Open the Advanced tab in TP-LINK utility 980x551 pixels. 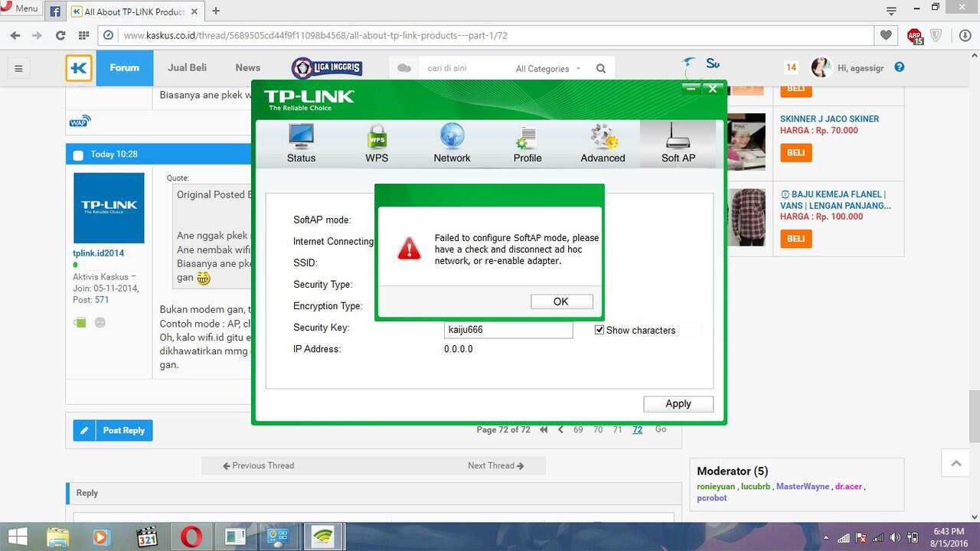click(x=603, y=144)
